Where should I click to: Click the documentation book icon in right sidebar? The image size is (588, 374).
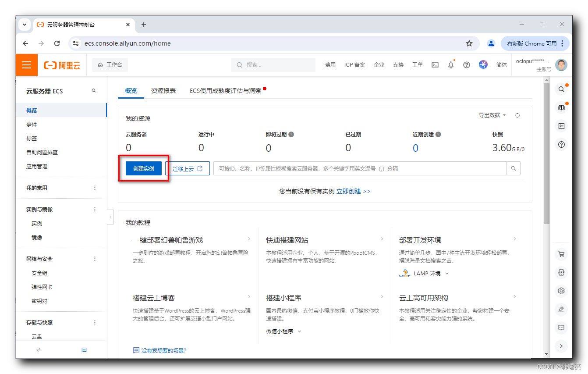[561, 107]
